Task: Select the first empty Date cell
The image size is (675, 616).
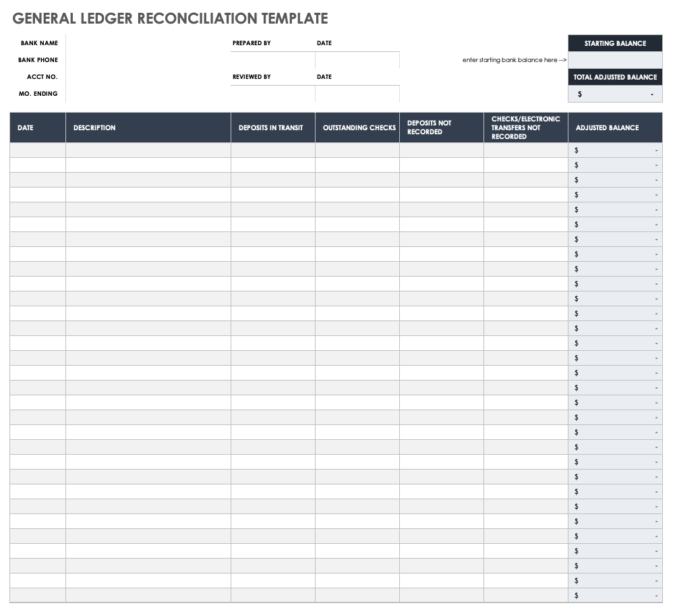Action: click(37, 150)
